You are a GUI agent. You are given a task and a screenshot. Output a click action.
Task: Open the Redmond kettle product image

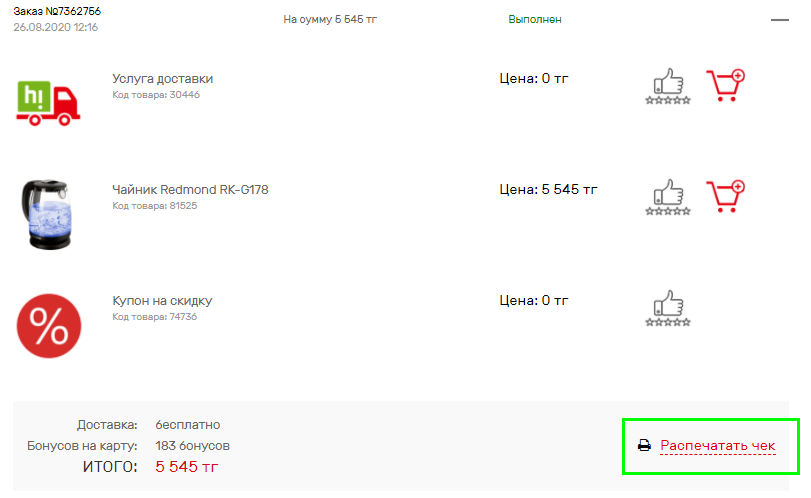click(47, 214)
